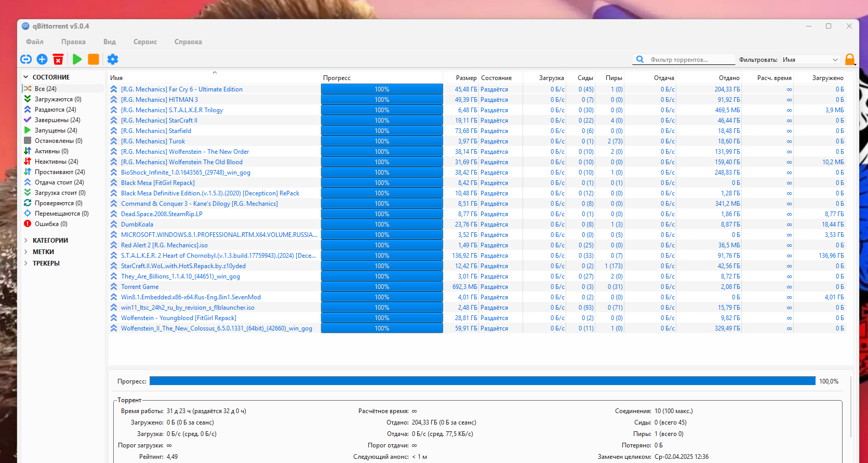868x463 pixels.
Task: Click the orange lock icon
Action: point(850,59)
